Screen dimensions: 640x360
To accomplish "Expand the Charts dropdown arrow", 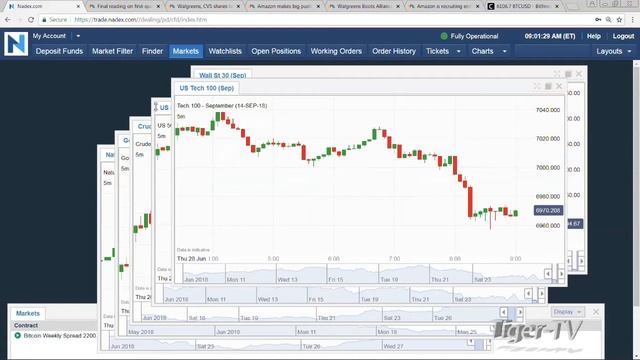I will (x=504, y=51).
